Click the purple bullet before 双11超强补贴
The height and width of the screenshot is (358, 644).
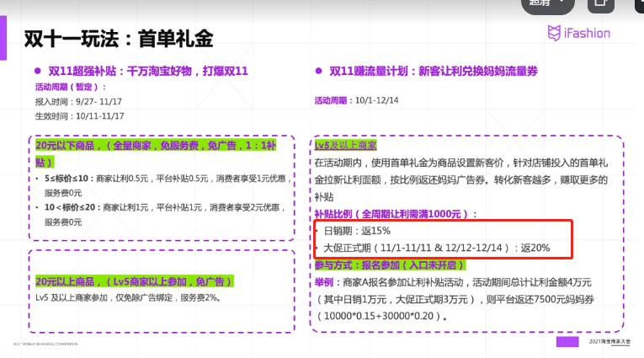[38, 72]
